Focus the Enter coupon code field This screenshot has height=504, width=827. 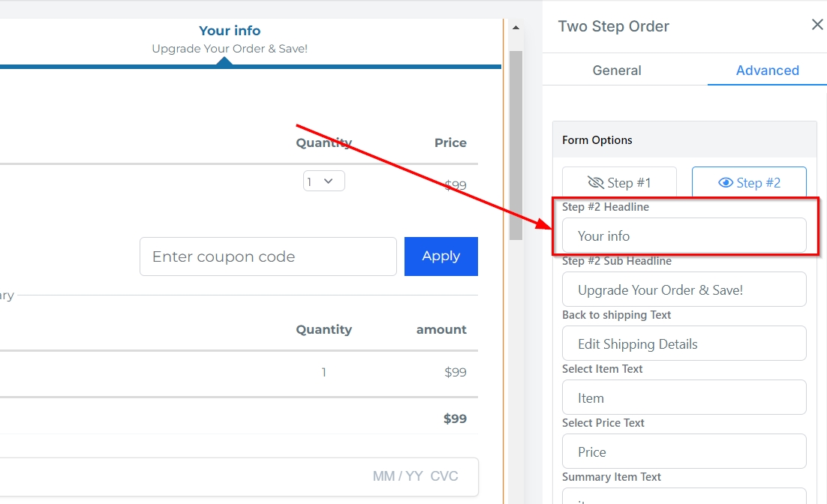pos(268,256)
